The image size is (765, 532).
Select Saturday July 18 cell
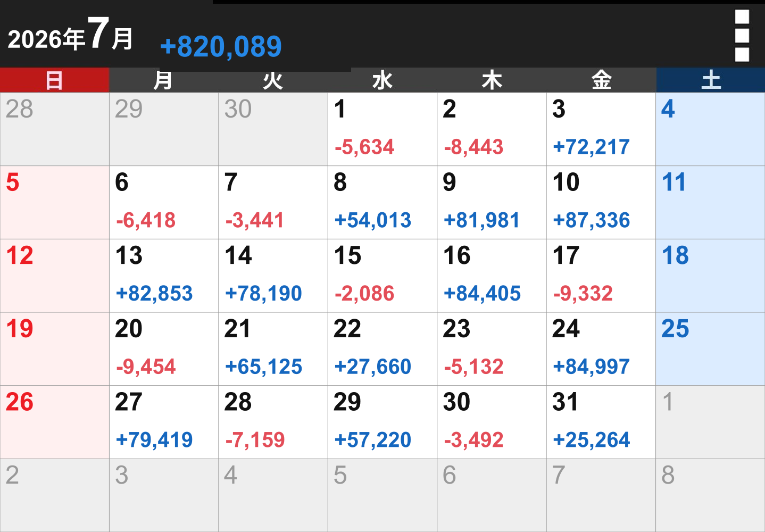coord(710,276)
